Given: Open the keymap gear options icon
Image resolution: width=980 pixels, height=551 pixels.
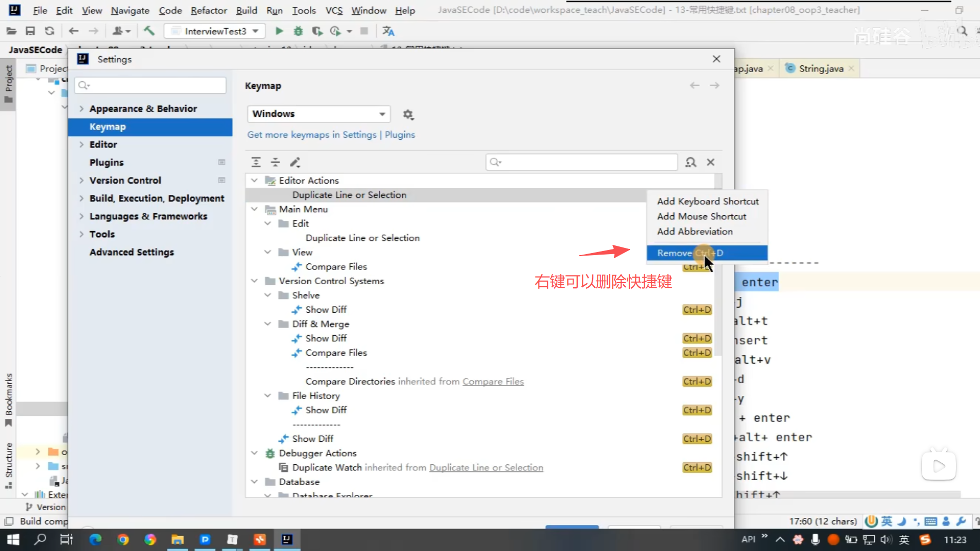Looking at the screenshot, I should [408, 114].
